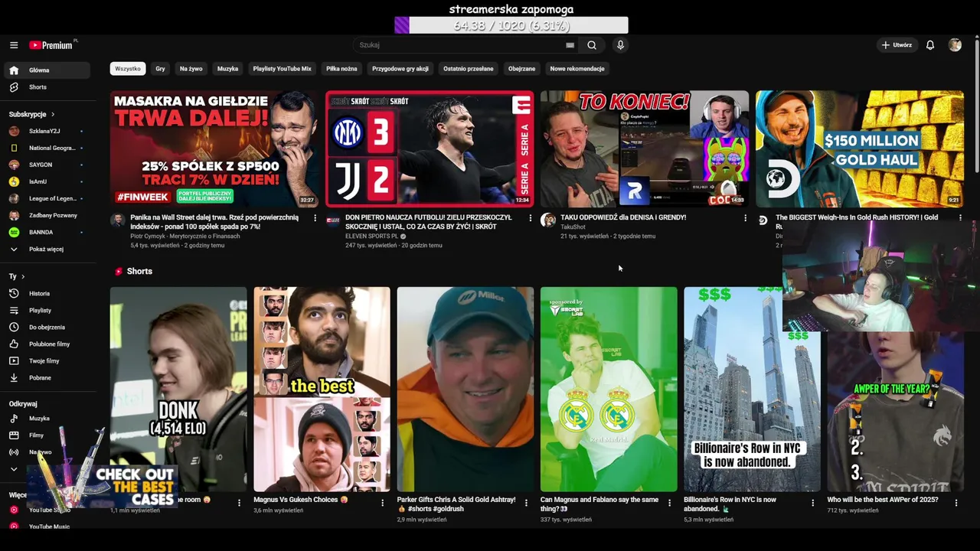Select the Muzyka filter chip
Screen dimensions: 980x551
tap(227, 69)
